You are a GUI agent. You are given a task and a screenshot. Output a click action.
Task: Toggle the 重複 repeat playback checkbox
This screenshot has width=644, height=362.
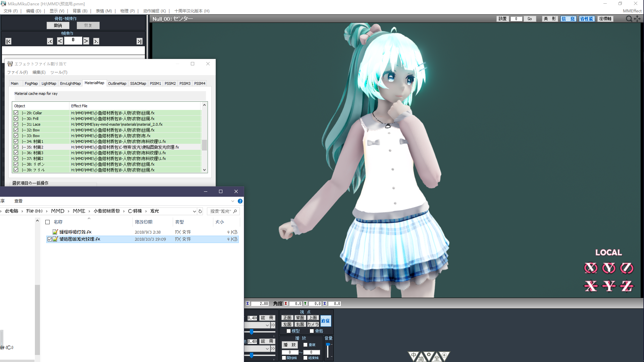305,345
